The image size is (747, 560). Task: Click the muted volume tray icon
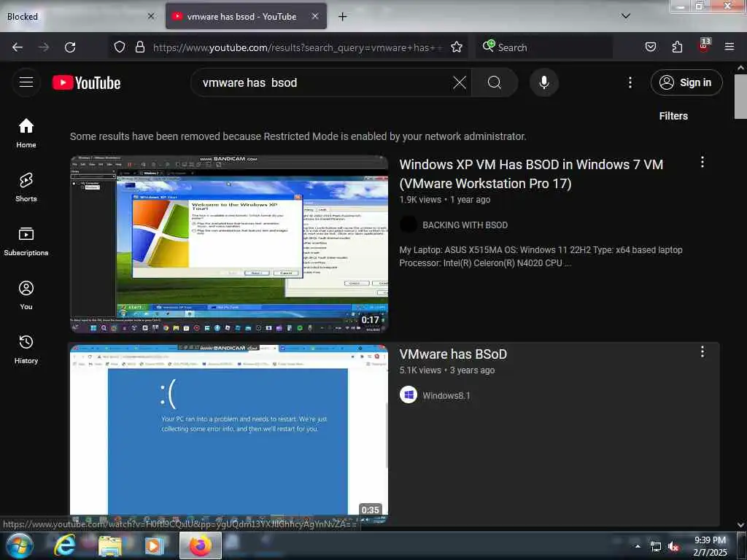click(673, 547)
